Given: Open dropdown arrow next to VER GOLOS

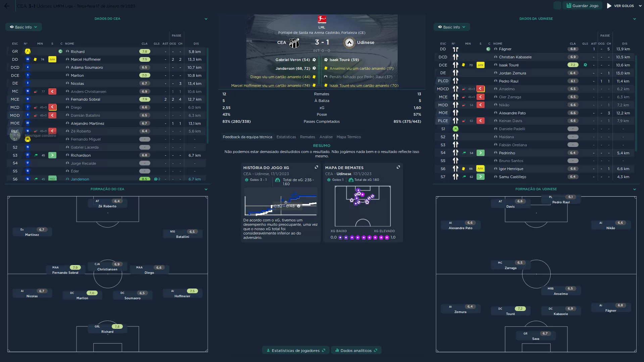Looking at the screenshot, I should (640, 6).
